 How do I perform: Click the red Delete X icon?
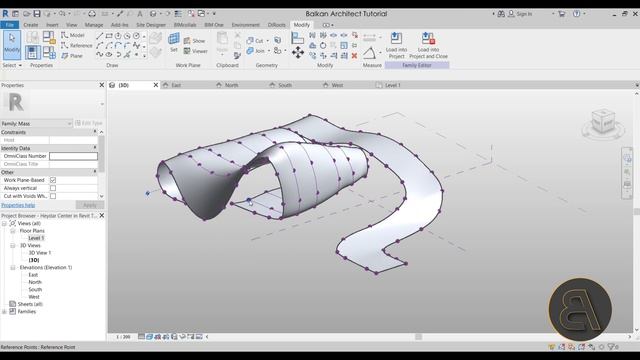[x=354, y=56]
